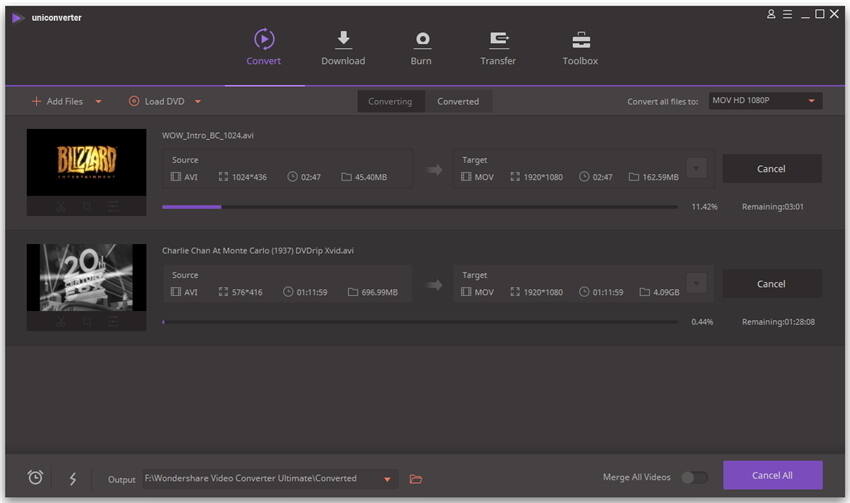The image size is (850, 503).
Task: Click the Cancel All button
Action: point(772,475)
